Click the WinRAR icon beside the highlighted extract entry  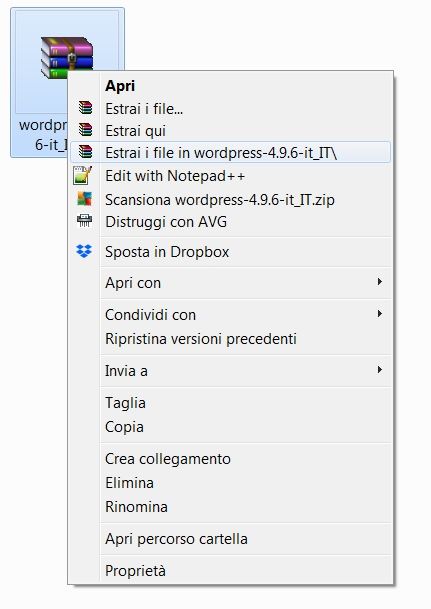point(85,152)
